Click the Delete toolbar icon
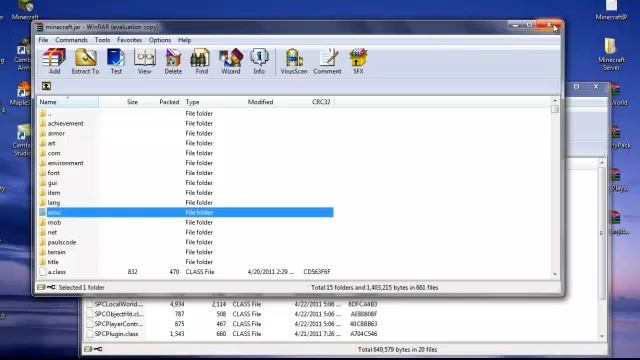Screen dimensions: 640x360 (x=173, y=61)
